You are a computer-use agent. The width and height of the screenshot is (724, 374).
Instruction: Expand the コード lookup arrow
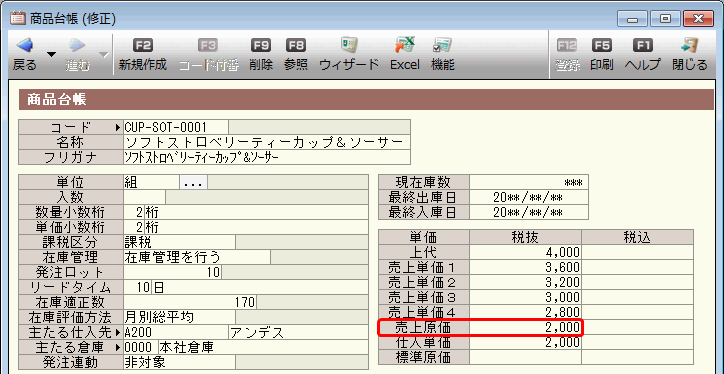[x=119, y=127]
